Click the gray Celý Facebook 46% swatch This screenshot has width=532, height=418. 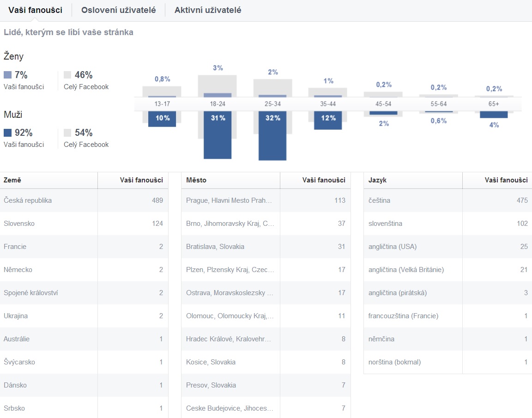pos(67,75)
